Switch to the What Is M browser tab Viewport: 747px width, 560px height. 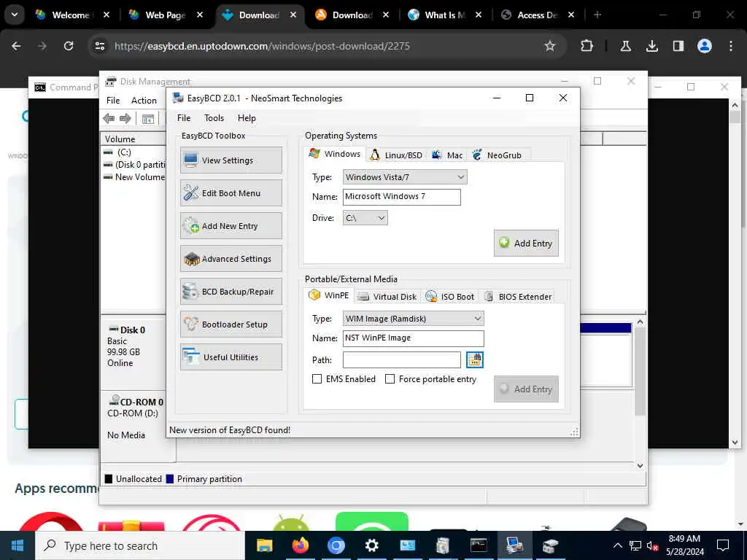coord(444,15)
